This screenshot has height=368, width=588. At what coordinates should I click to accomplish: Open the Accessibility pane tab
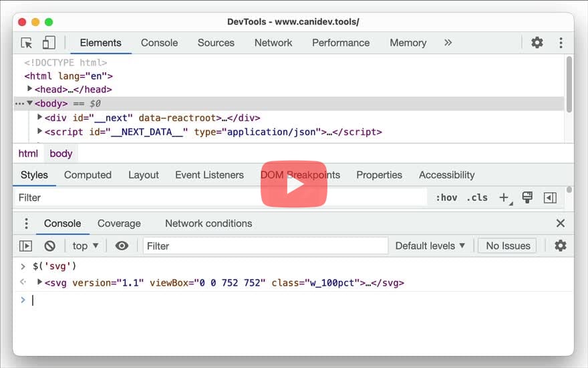click(446, 175)
